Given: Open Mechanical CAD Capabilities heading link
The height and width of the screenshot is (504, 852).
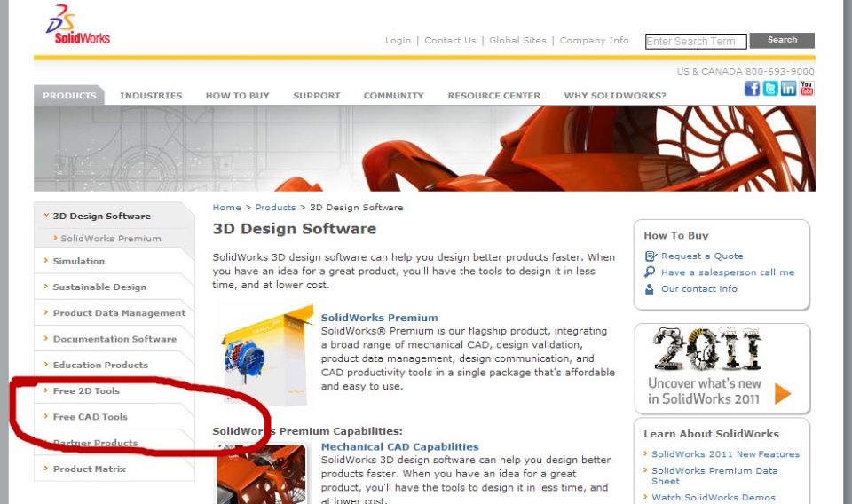Looking at the screenshot, I should (x=400, y=447).
